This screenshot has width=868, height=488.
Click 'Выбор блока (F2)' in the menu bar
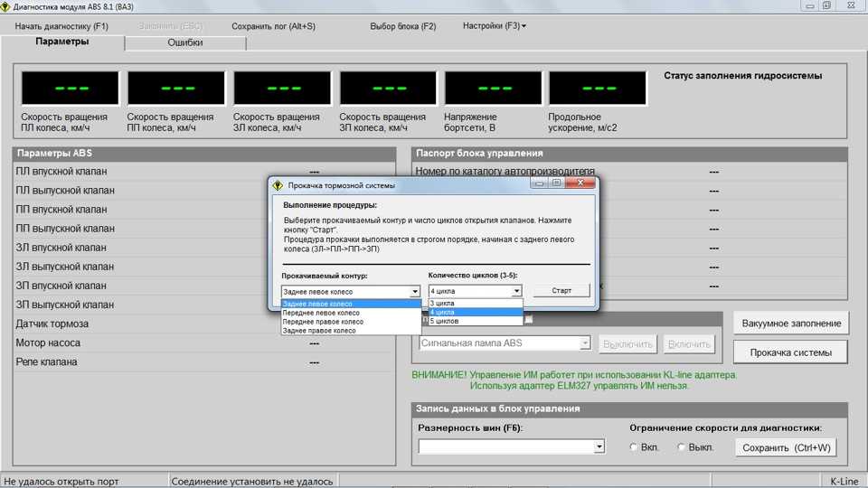click(402, 26)
